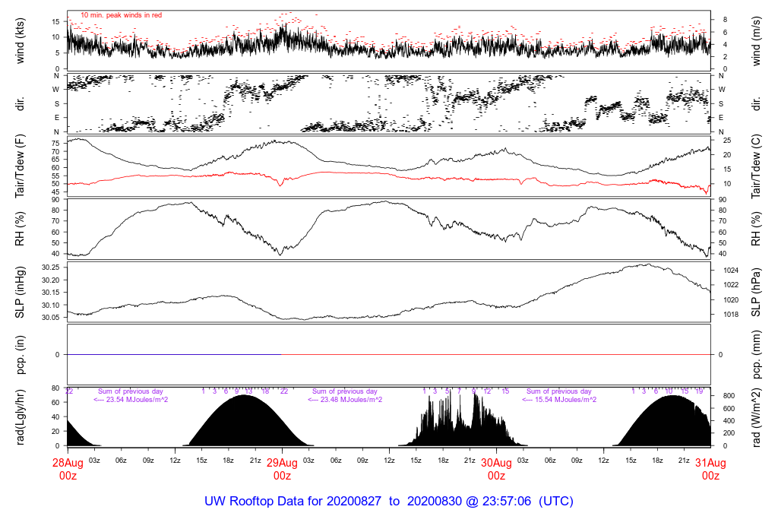Select the 31Aug 00z date label
The height and width of the screenshot is (532, 778).
(x=710, y=468)
